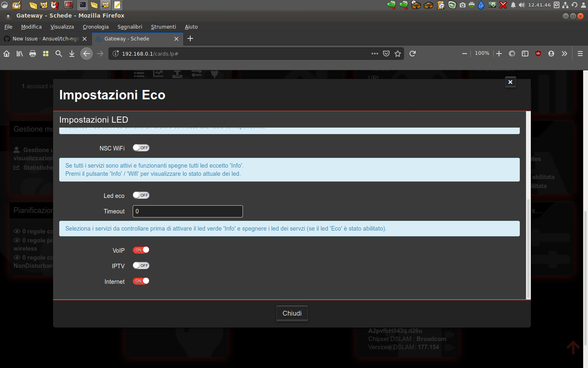Enable the NSC WiFi toggle
Viewport: 588px width, 368px height.
pos(141,148)
